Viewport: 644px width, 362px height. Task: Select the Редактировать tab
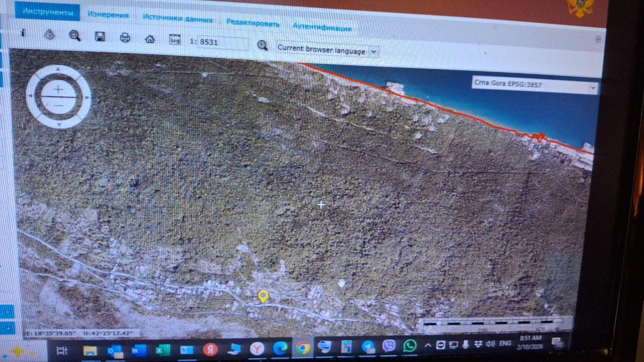point(253,23)
